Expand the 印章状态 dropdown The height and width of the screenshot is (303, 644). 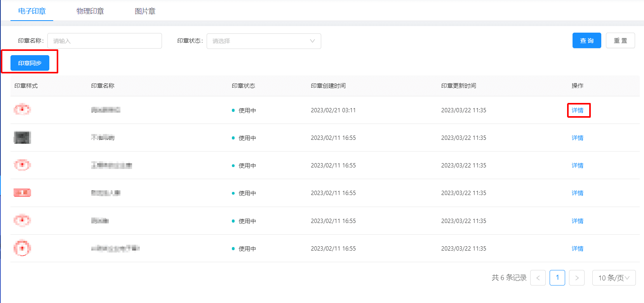tap(264, 41)
